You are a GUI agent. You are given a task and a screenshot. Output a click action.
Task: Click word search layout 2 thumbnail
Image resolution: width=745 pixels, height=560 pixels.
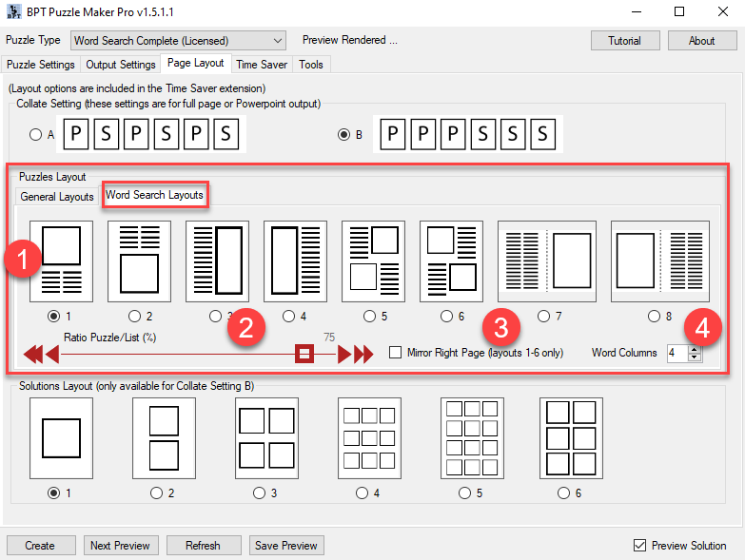pos(139,260)
